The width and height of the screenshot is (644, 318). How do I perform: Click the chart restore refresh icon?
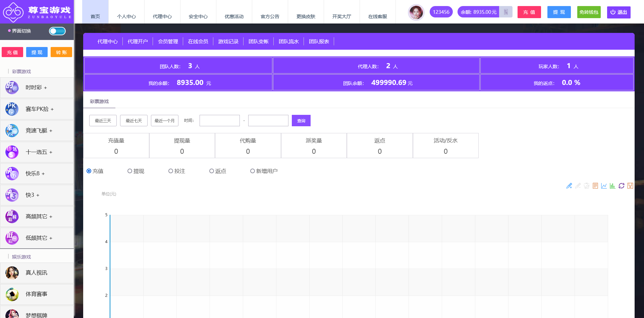point(621,186)
